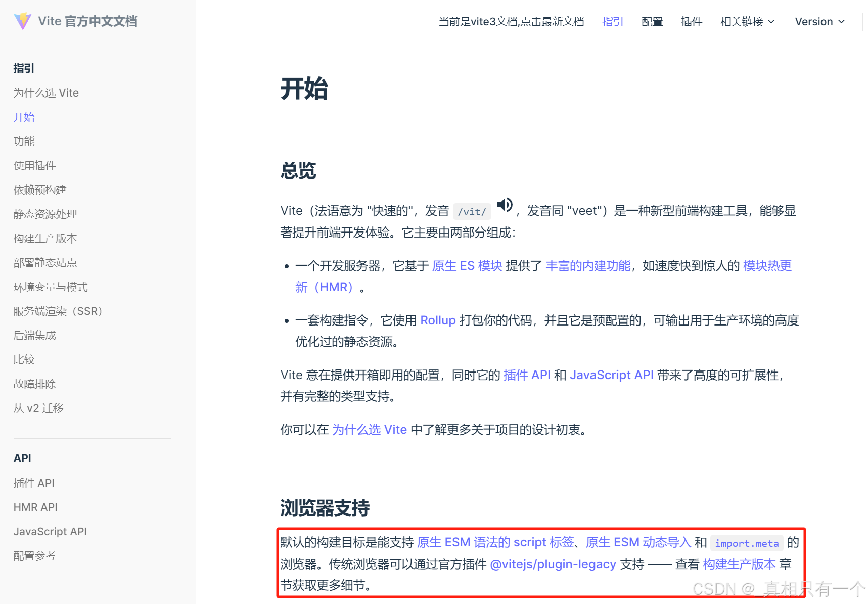Viewport: 868px width, 604px height.
Task: Open sidebar item 部署静态站点
Action: click(45, 263)
